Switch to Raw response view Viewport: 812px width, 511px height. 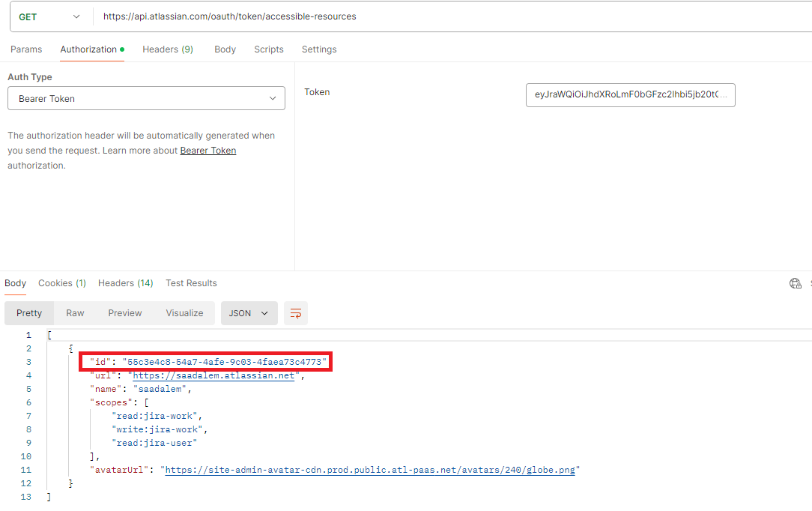(75, 313)
